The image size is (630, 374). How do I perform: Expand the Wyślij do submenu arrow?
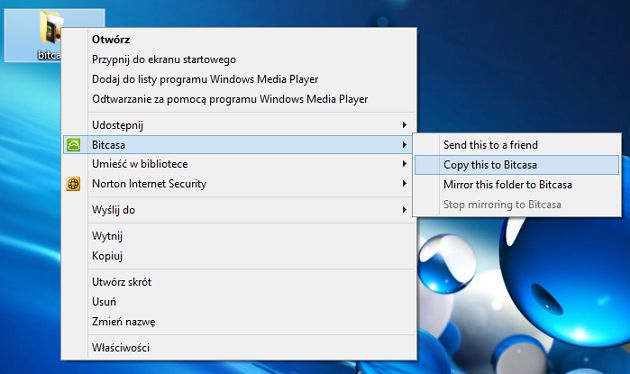[405, 210]
